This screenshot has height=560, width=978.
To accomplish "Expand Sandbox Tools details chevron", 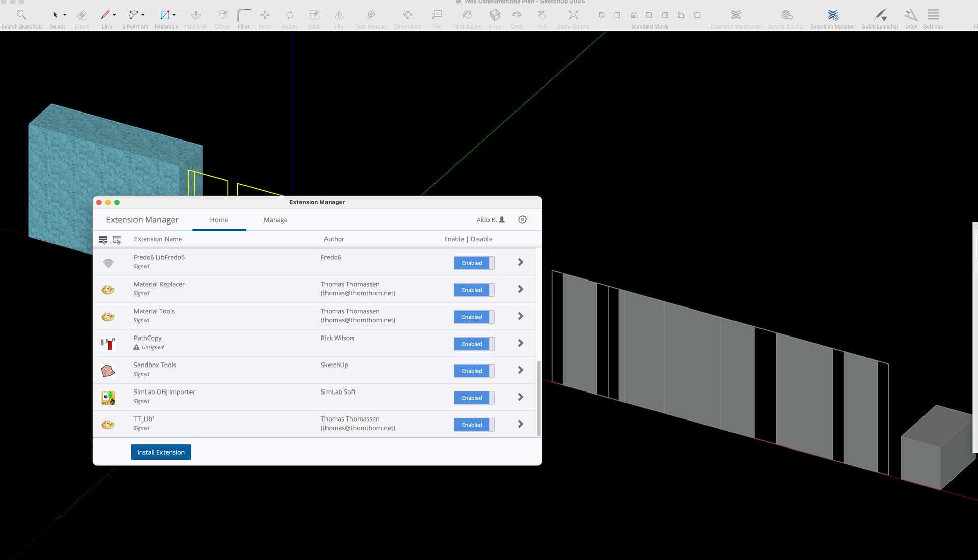I will coord(521,370).
